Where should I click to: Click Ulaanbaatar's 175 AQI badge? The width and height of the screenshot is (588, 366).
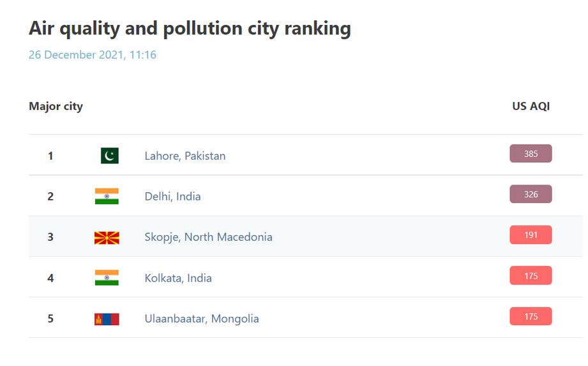[x=531, y=317]
